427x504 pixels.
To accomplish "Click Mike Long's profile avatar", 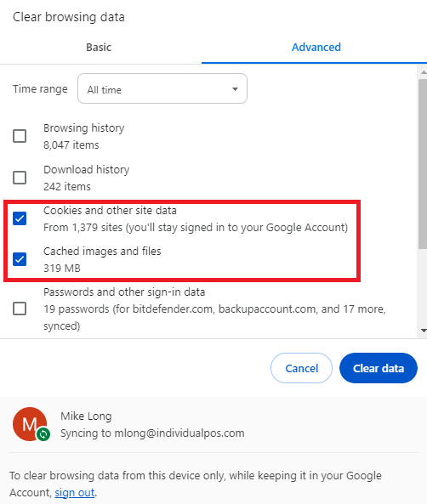I will (x=30, y=424).
